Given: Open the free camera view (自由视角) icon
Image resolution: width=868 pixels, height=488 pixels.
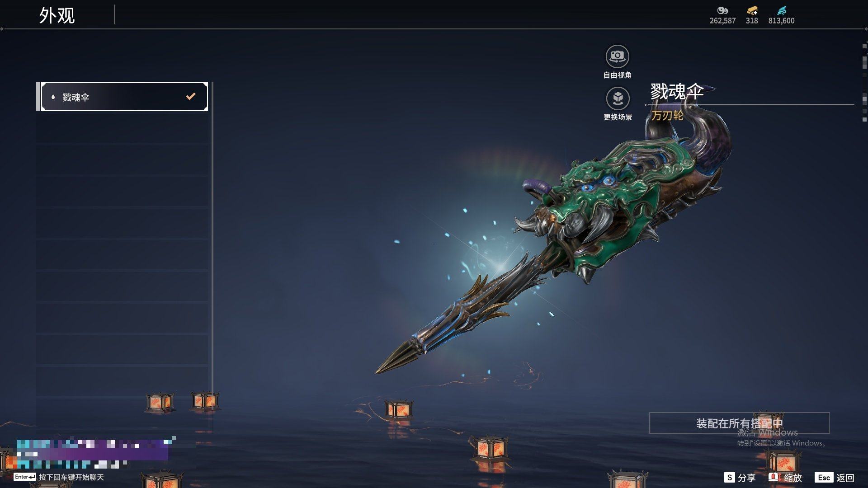Looking at the screenshot, I should click(x=617, y=56).
